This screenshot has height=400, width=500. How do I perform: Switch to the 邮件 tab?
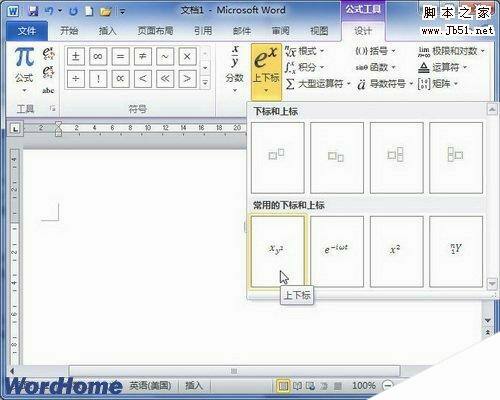tap(242, 31)
